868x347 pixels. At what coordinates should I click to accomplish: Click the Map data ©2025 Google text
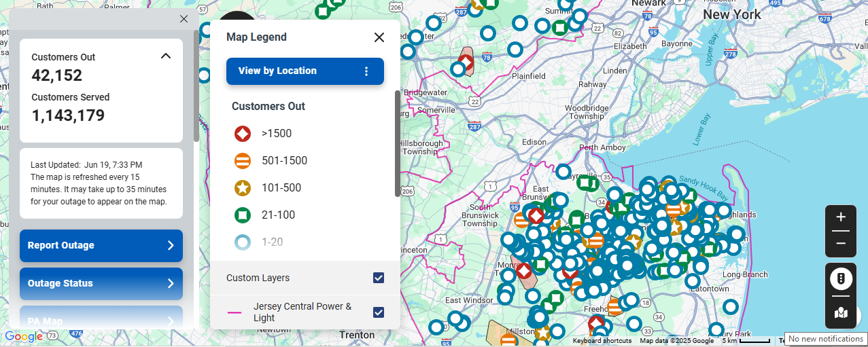pyautogui.click(x=676, y=341)
